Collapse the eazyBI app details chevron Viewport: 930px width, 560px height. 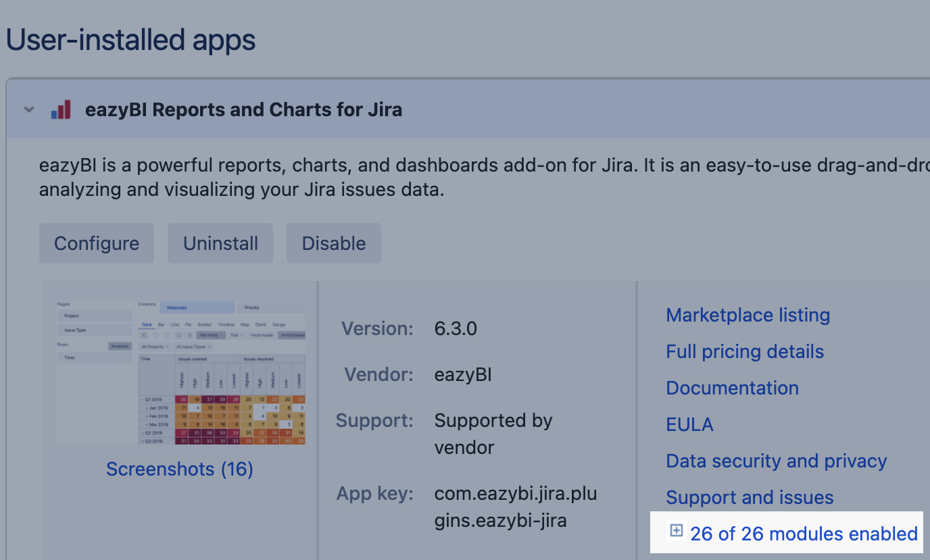[x=28, y=109]
